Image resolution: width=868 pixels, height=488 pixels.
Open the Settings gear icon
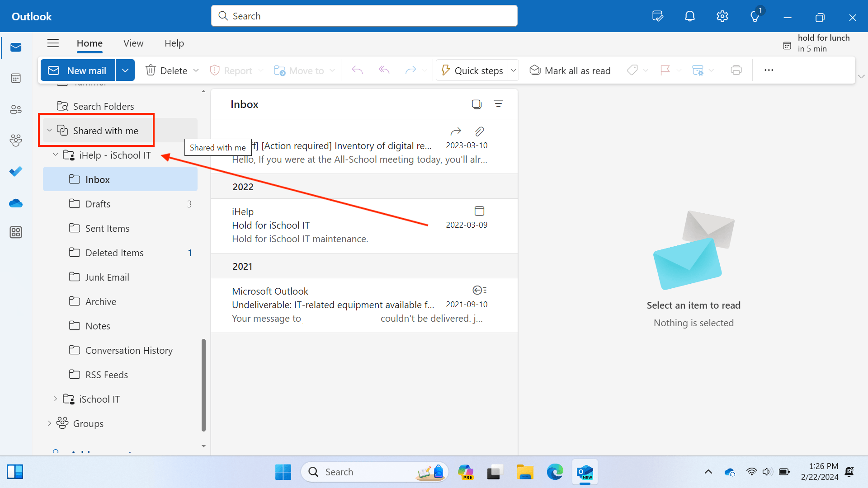(x=722, y=17)
